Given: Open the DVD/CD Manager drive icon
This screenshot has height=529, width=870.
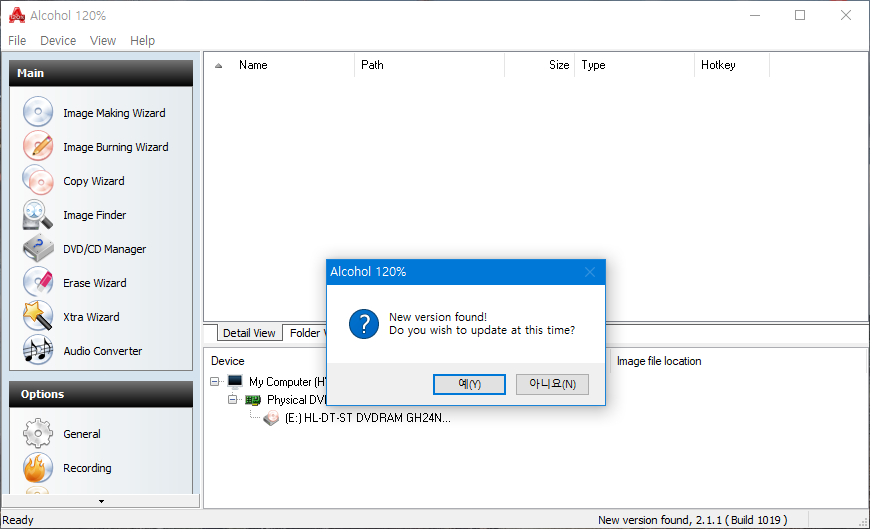Looking at the screenshot, I should tap(38, 249).
